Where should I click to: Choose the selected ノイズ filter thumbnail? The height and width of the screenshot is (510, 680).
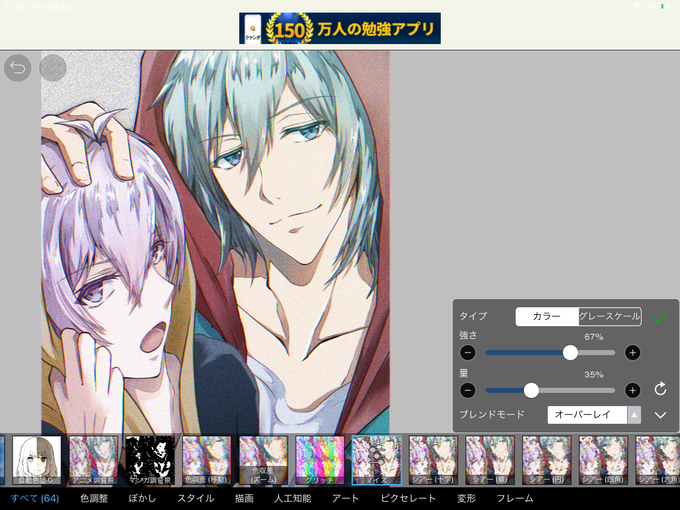pos(377,460)
